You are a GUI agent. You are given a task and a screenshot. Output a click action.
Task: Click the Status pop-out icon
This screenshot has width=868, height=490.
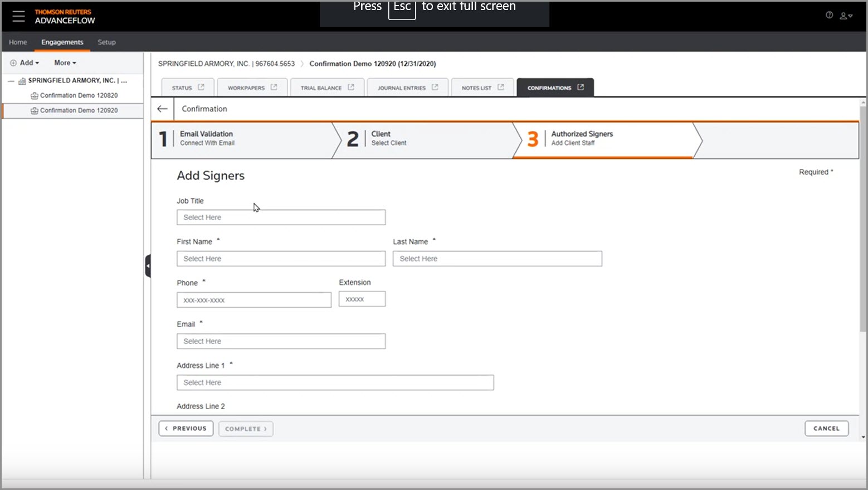point(202,87)
